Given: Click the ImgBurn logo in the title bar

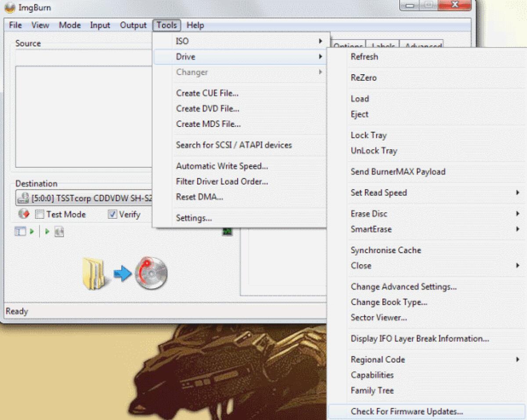Looking at the screenshot, I should pos(9,7).
